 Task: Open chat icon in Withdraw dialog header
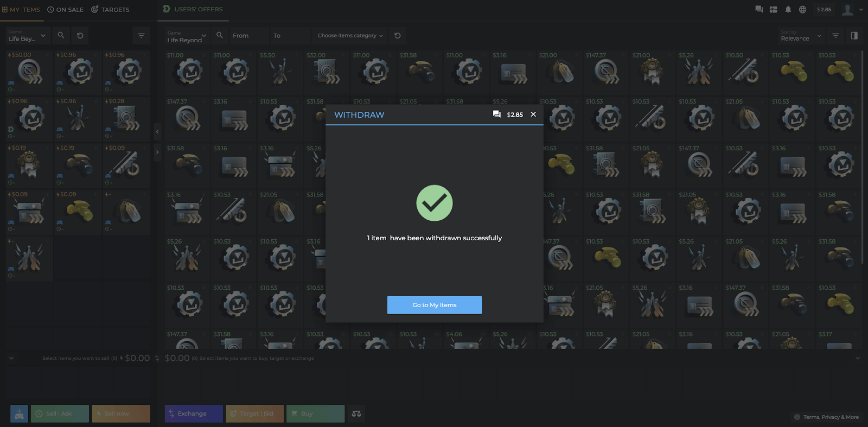[496, 114]
